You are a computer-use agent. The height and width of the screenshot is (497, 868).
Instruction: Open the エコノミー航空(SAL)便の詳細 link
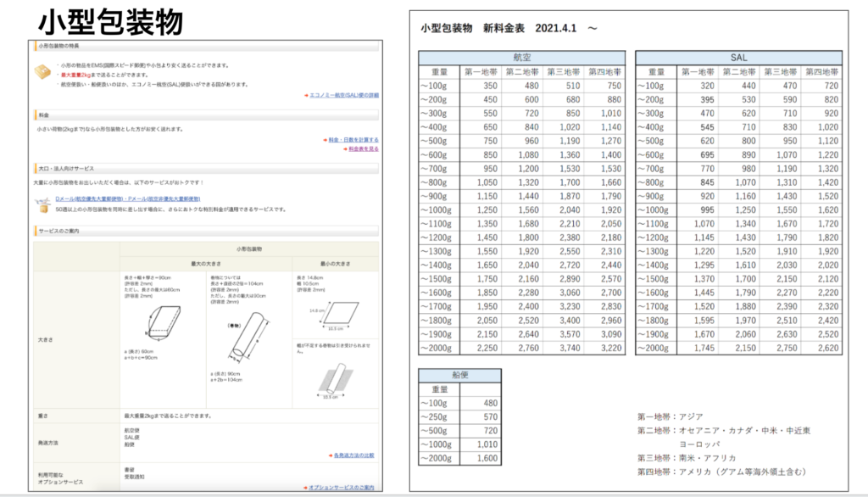coord(344,95)
